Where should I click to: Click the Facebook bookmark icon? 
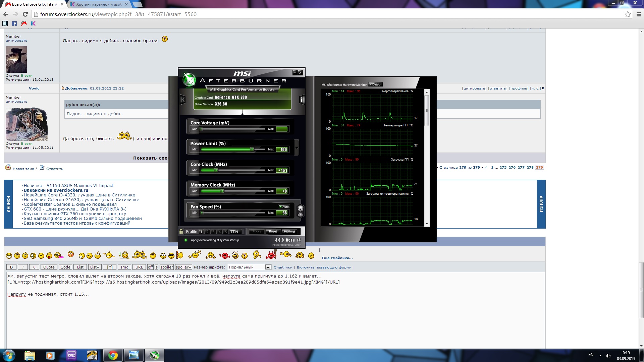(14, 23)
